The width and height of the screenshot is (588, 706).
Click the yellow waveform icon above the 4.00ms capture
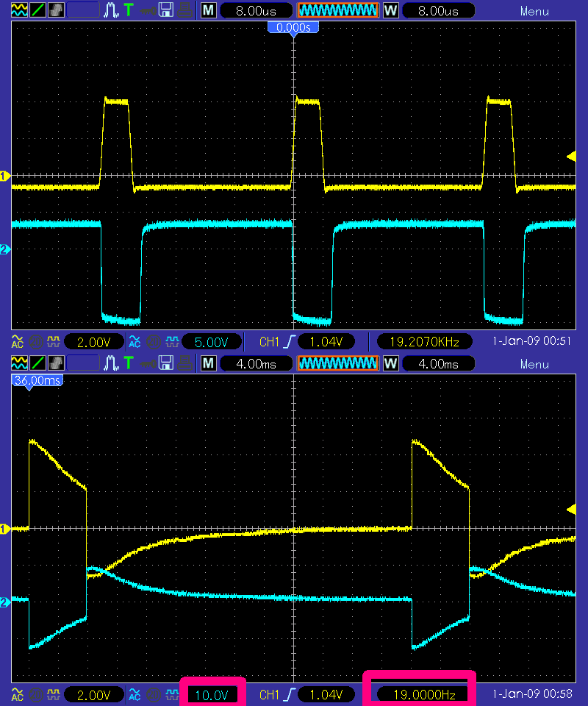tap(19, 363)
